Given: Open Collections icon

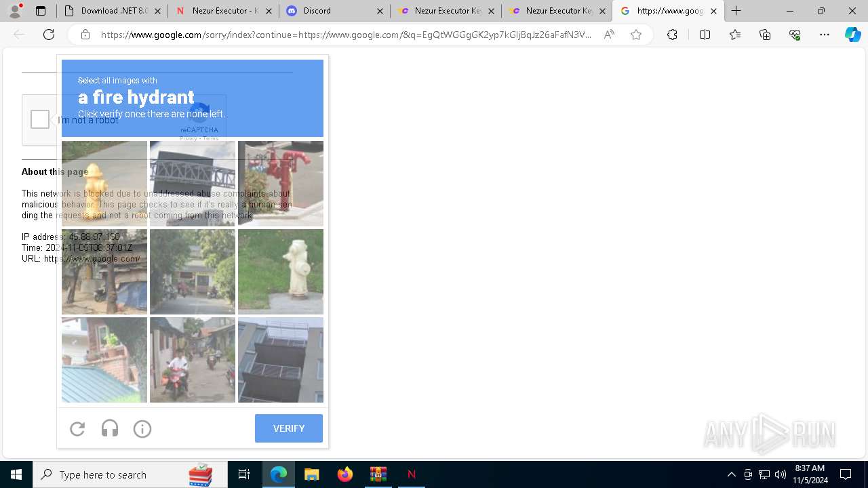Looking at the screenshot, I should click(x=765, y=35).
